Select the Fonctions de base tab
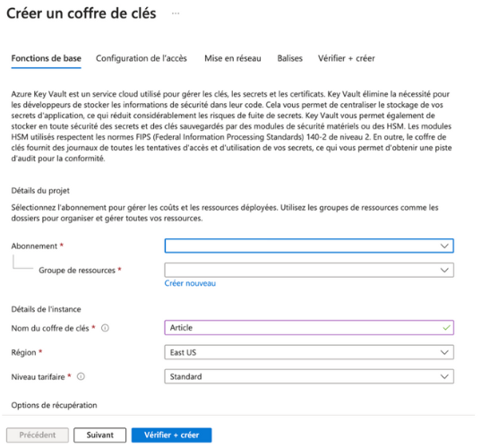 tap(47, 58)
